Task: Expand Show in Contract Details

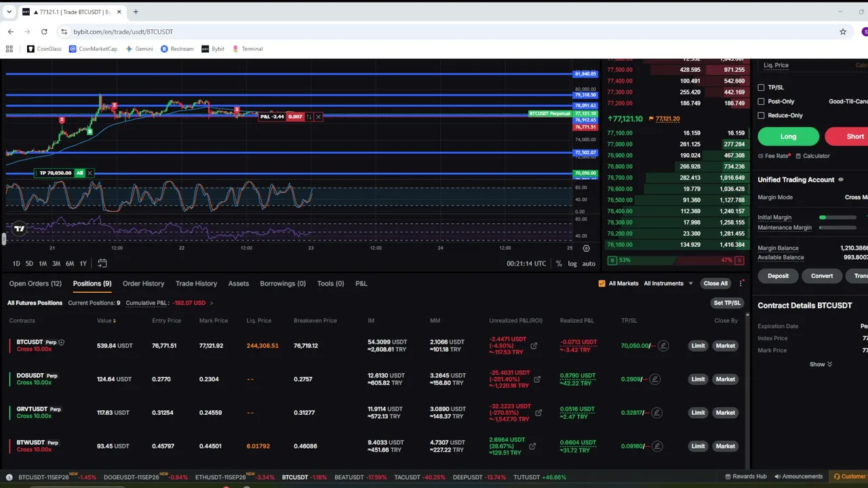Action: pyautogui.click(x=821, y=364)
